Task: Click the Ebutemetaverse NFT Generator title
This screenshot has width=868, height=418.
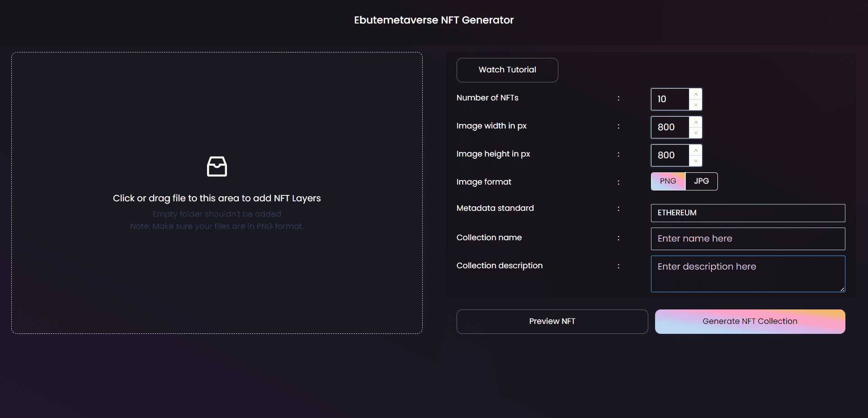Action: pyautogui.click(x=434, y=20)
